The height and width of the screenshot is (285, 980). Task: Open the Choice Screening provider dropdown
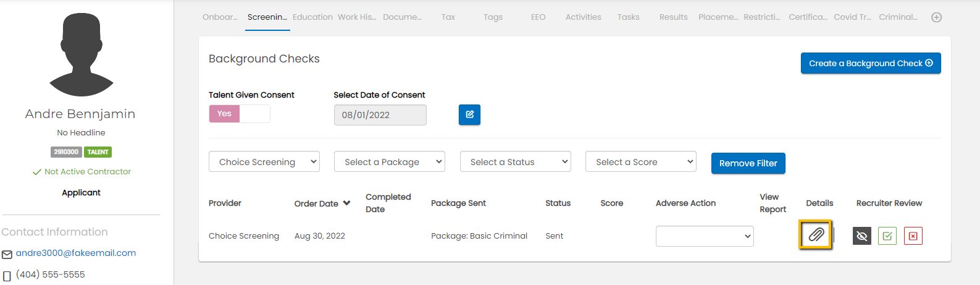pos(264,162)
